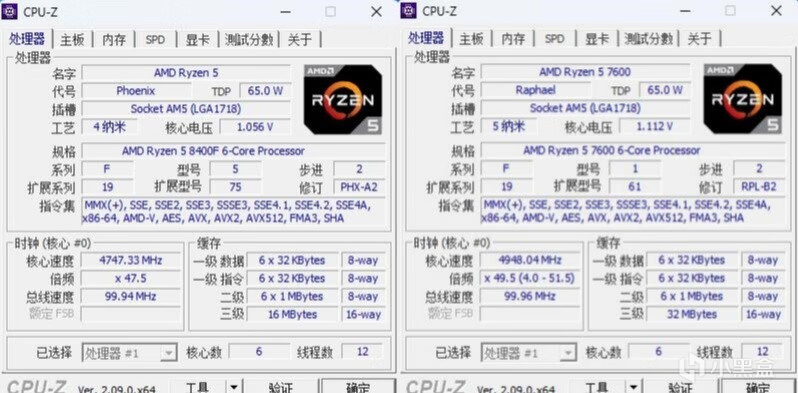Image resolution: width=798 pixels, height=393 pixels.
Task: Click the 验证 button in the 7600 window
Action: click(x=680, y=386)
